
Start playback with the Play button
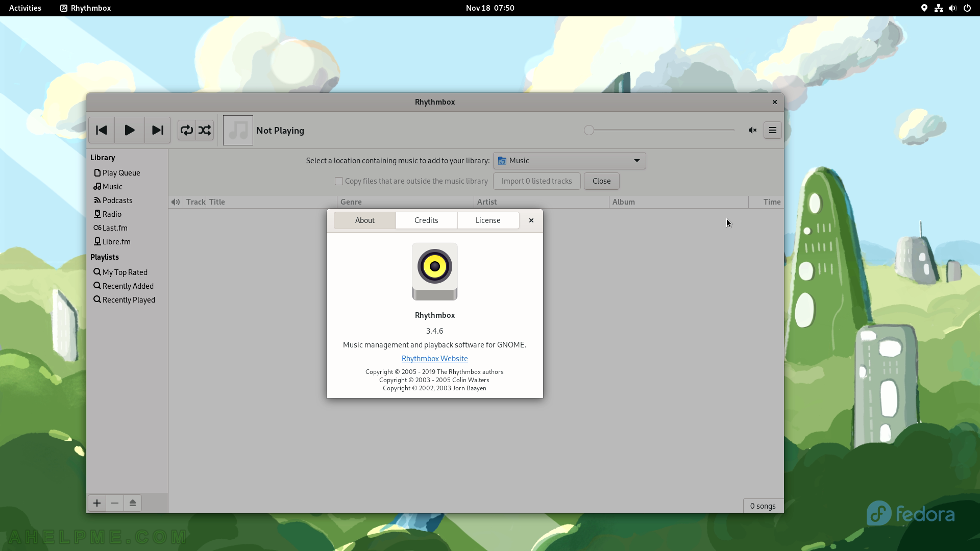(x=130, y=130)
